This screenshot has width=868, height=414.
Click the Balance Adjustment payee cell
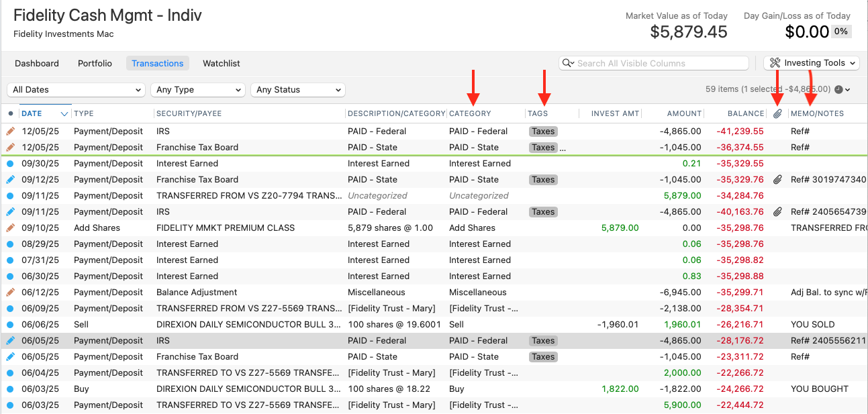click(x=197, y=293)
